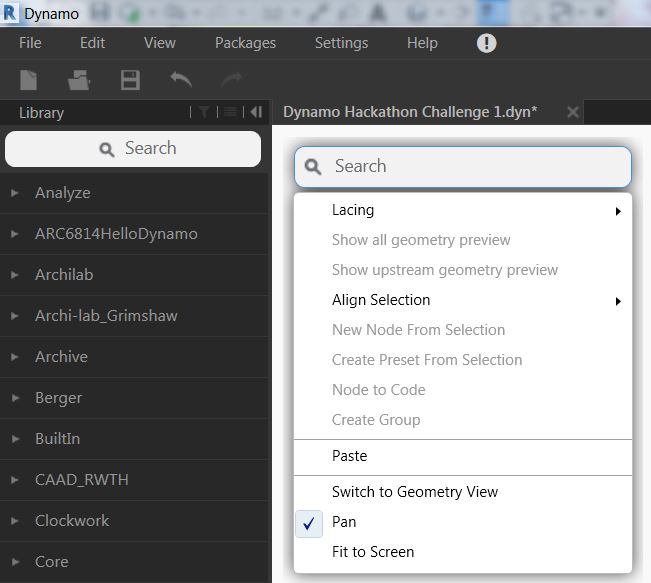Expand the ARC6814HelloDynamo category
This screenshot has height=583, width=651.
(x=135, y=234)
